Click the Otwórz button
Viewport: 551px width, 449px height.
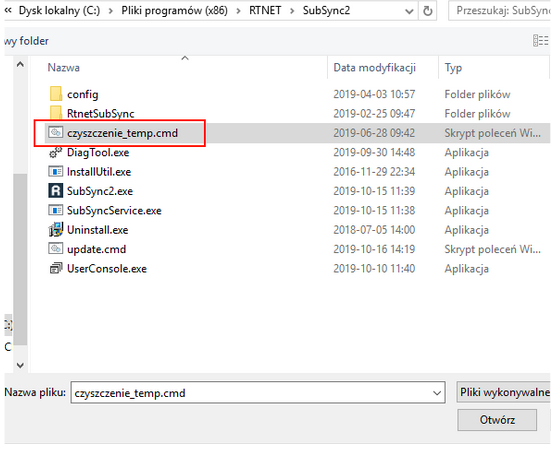pos(497,419)
